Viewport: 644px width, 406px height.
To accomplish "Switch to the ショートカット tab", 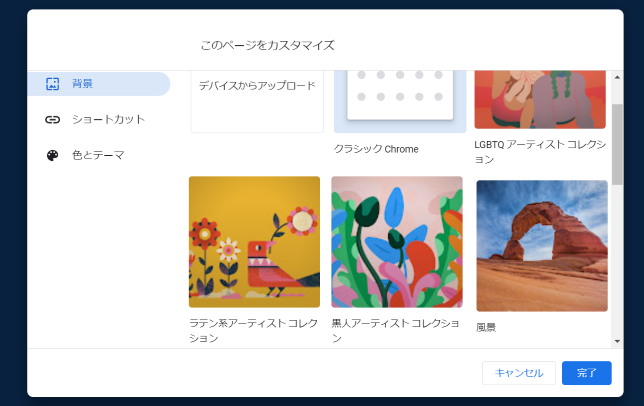I will [99, 119].
